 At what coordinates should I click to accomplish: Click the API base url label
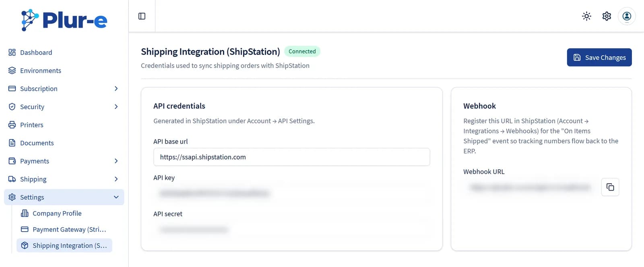pyautogui.click(x=171, y=141)
